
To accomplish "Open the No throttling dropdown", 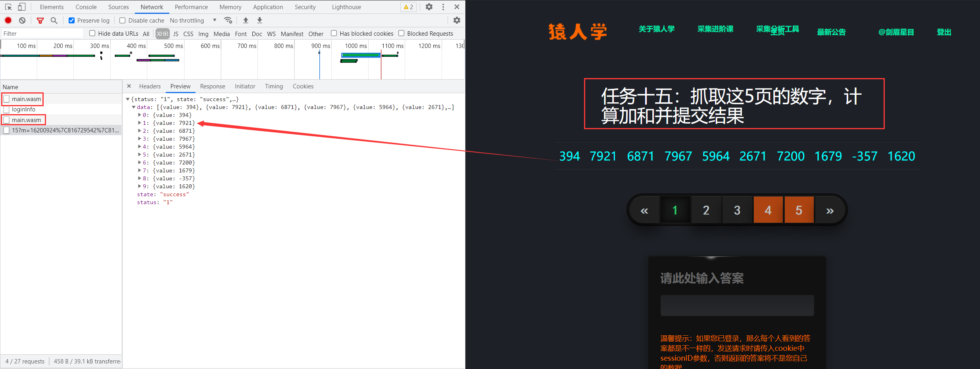I will (x=193, y=21).
